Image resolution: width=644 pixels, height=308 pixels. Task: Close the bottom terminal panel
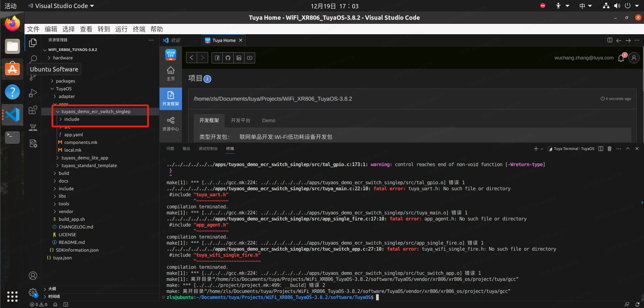(637, 149)
